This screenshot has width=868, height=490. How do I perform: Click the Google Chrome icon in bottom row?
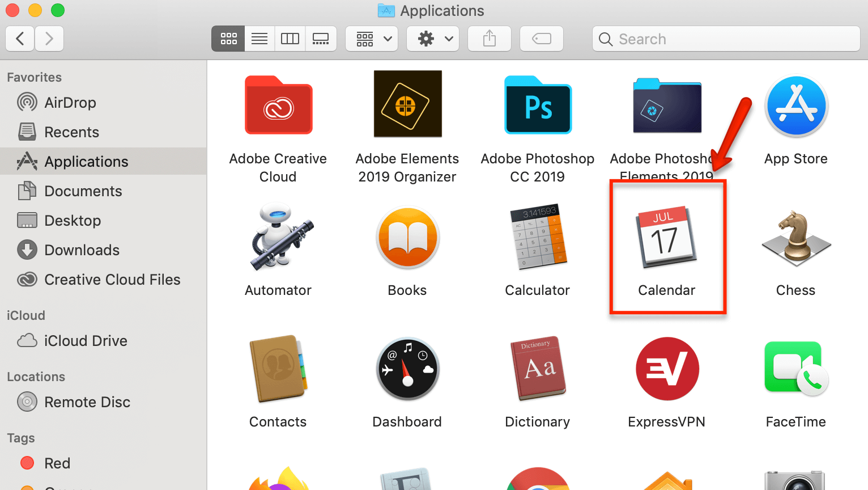(x=538, y=479)
